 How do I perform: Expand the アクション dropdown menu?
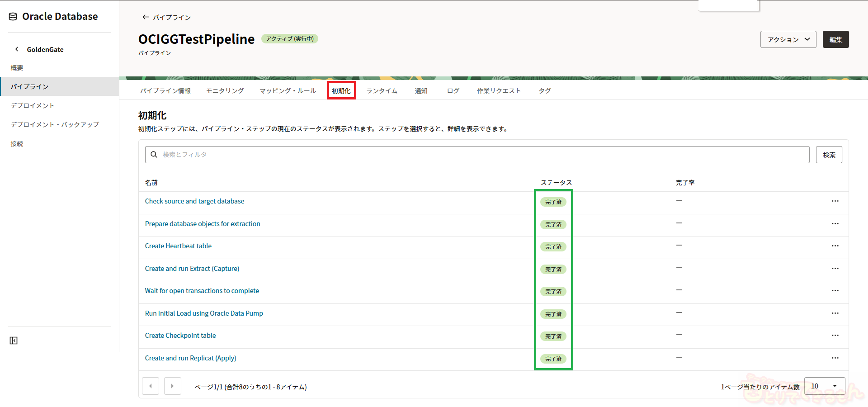[788, 39]
